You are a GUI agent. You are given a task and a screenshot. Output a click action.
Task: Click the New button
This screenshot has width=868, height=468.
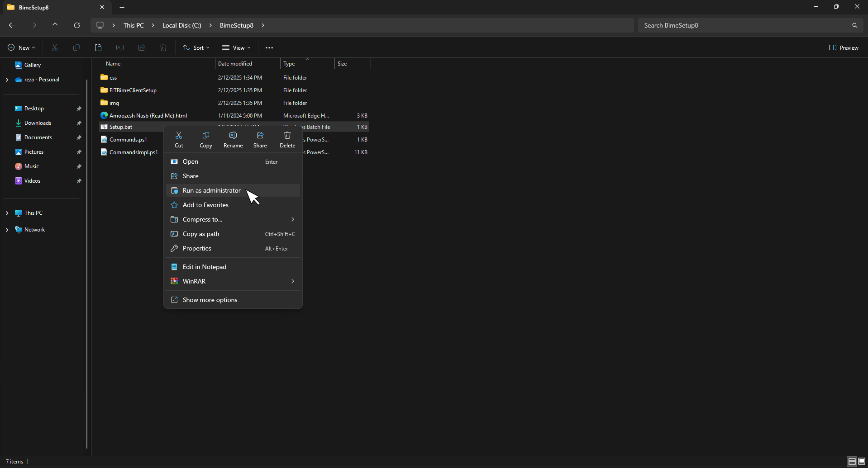pos(21,47)
